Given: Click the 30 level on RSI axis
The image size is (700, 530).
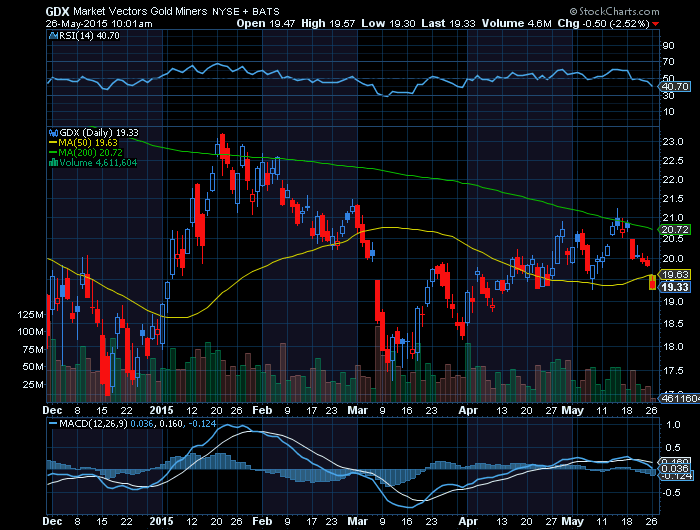Looking at the screenshot, I should (669, 96).
